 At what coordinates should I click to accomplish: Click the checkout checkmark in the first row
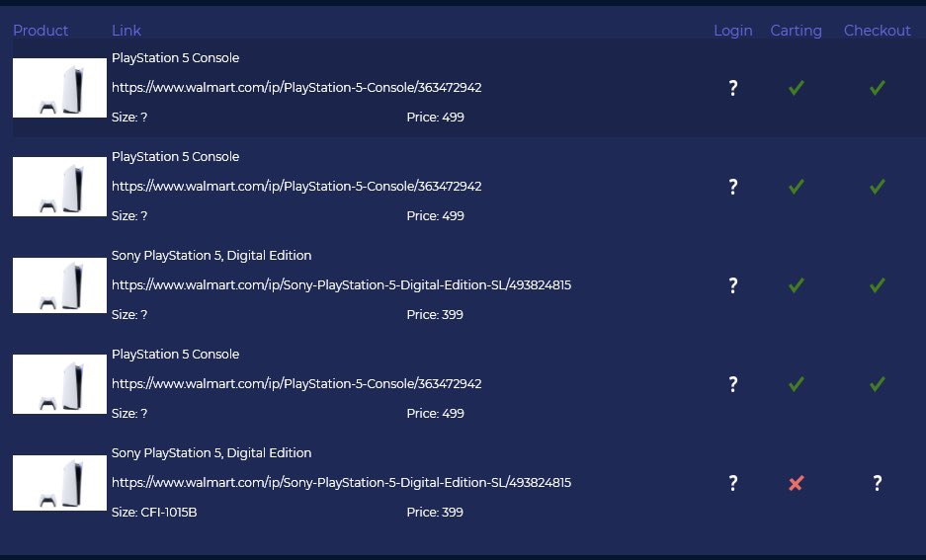(x=878, y=88)
